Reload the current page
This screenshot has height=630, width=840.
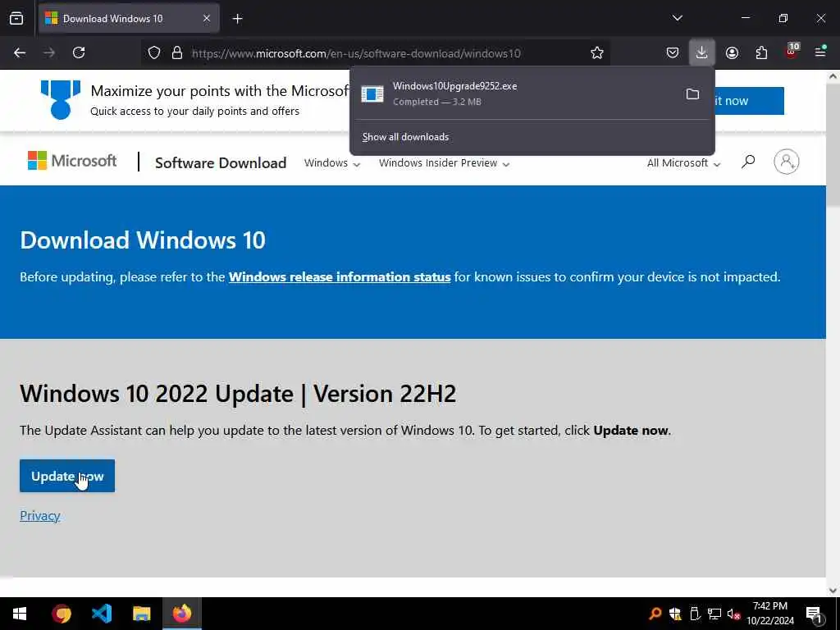(x=79, y=52)
